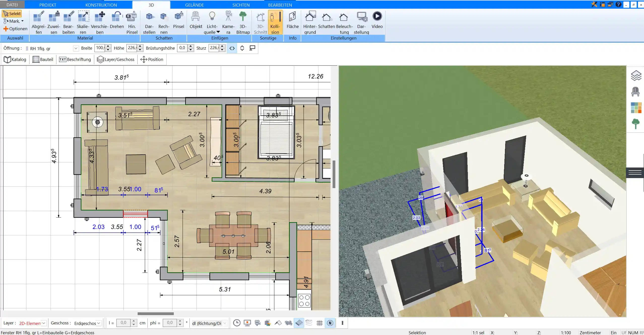This screenshot has height=335, width=644.
Task: Toggle the horizontal flip opening button
Action: point(232,48)
